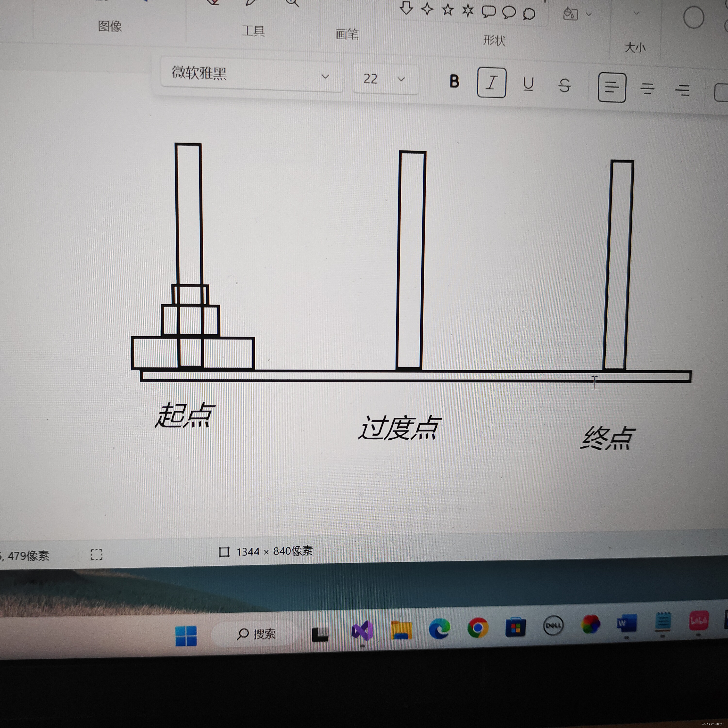Select left text alignment
This screenshot has height=728, width=728.
click(x=612, y=88)
